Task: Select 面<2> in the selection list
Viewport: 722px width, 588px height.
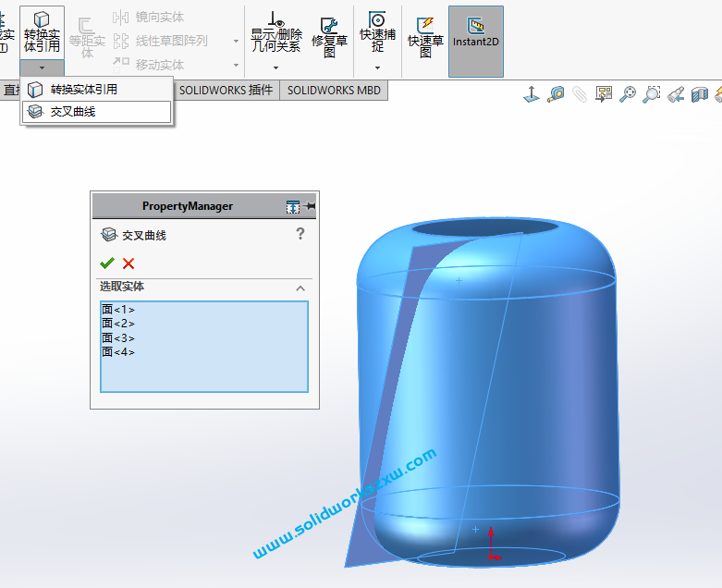Action: pos(118,324)
